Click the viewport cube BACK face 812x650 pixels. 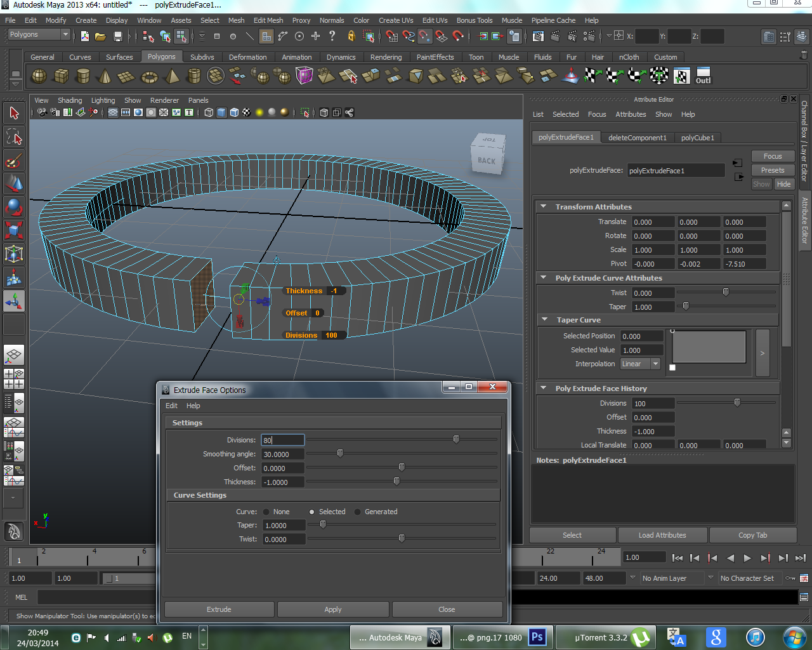[487, 161]
